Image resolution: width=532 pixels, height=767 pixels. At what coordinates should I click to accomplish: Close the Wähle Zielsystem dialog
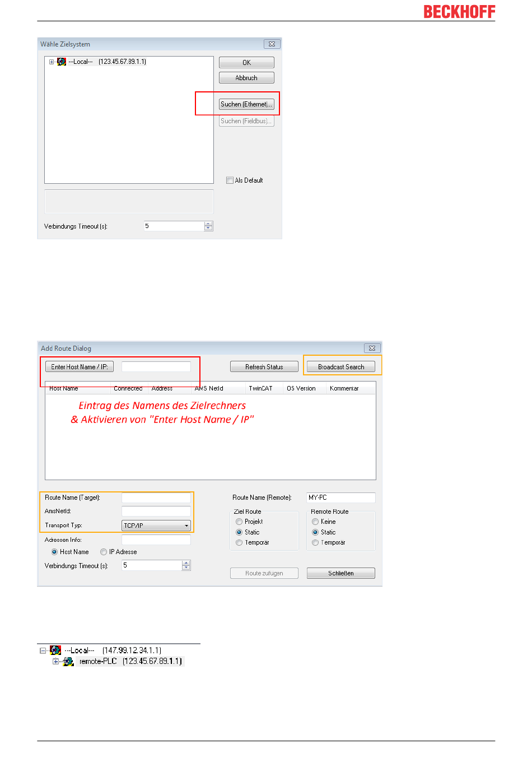272,44
